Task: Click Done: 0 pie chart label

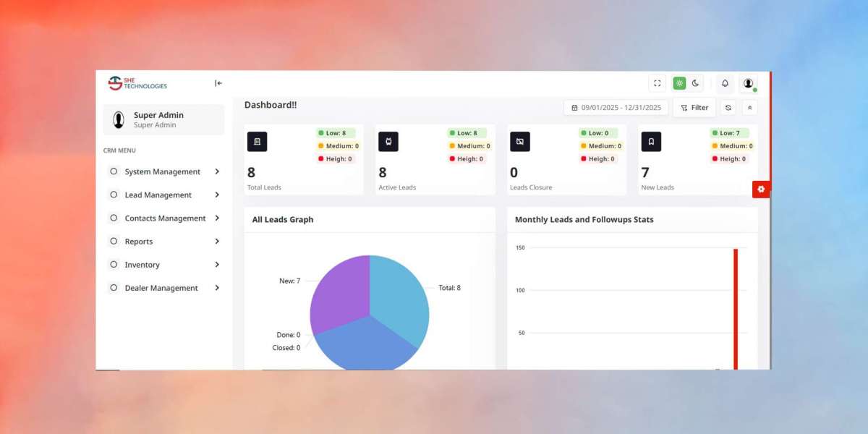Action: click(x=288, y=335)
